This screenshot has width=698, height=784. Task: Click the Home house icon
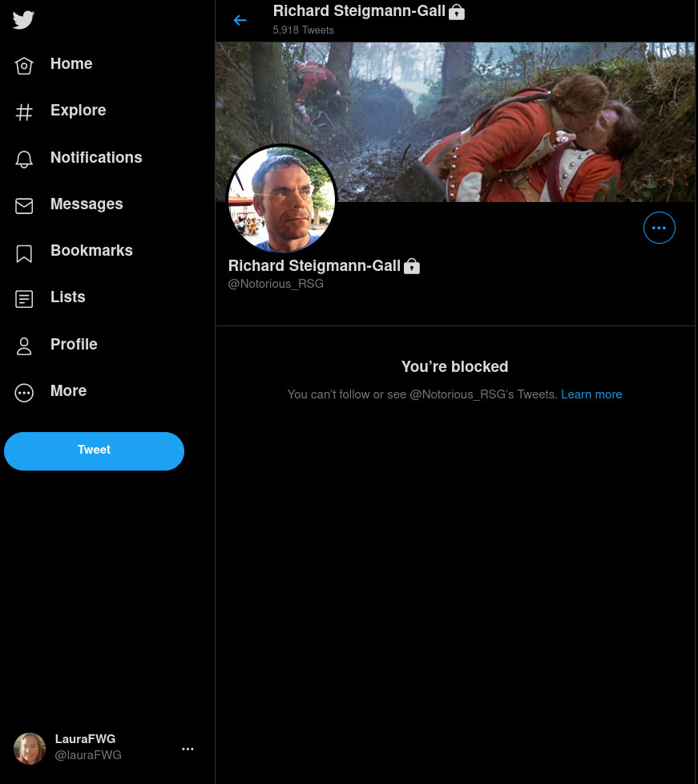tap(24, 66)
